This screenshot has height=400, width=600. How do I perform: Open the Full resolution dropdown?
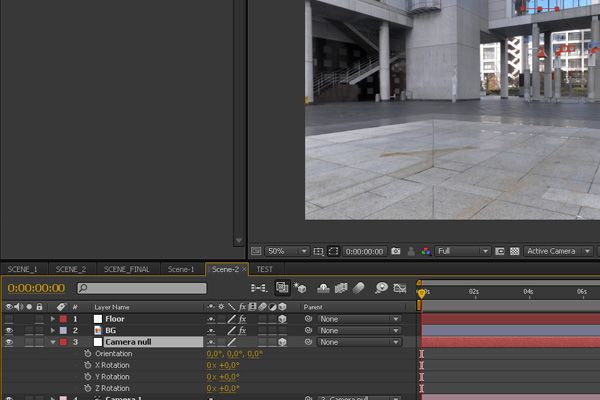click(463, 251)
